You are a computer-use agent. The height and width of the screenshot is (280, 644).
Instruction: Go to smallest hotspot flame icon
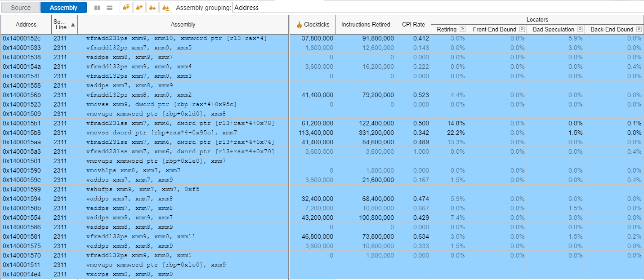coord(165,8)
